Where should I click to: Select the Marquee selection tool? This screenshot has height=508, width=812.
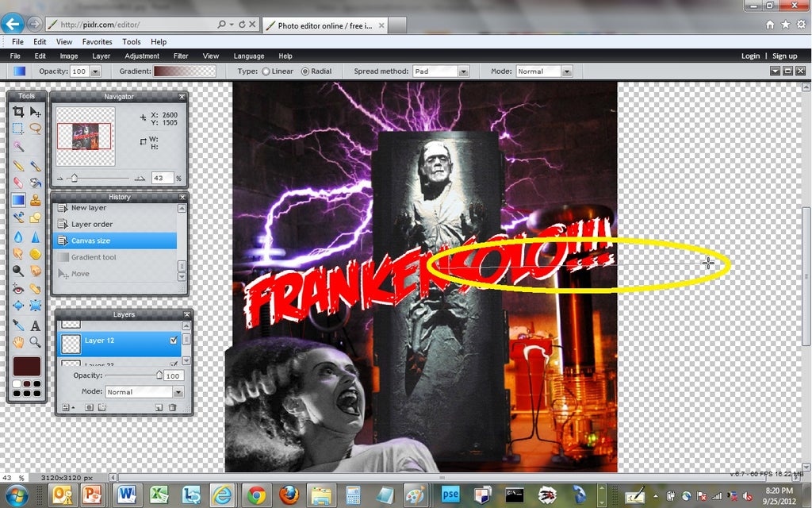click(18, 128)
